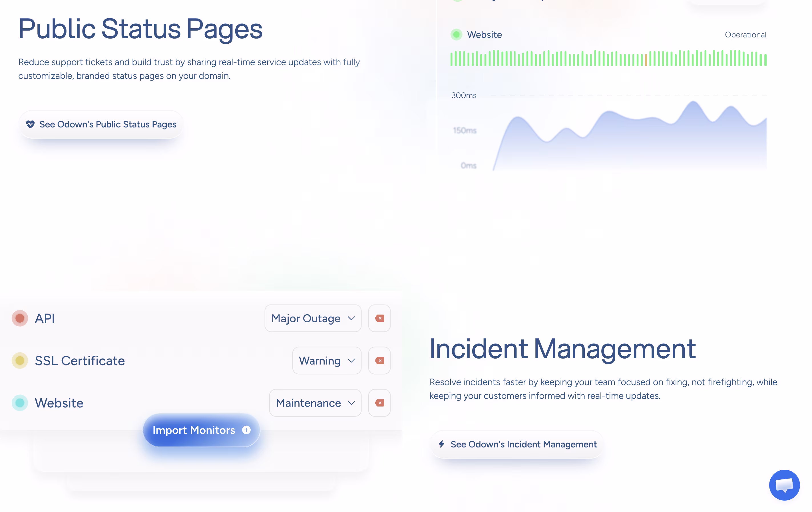This screenshot has width=812, height=512.
Task: Remove the API monitor with its delete icon
Action: (x=379, y=318)
